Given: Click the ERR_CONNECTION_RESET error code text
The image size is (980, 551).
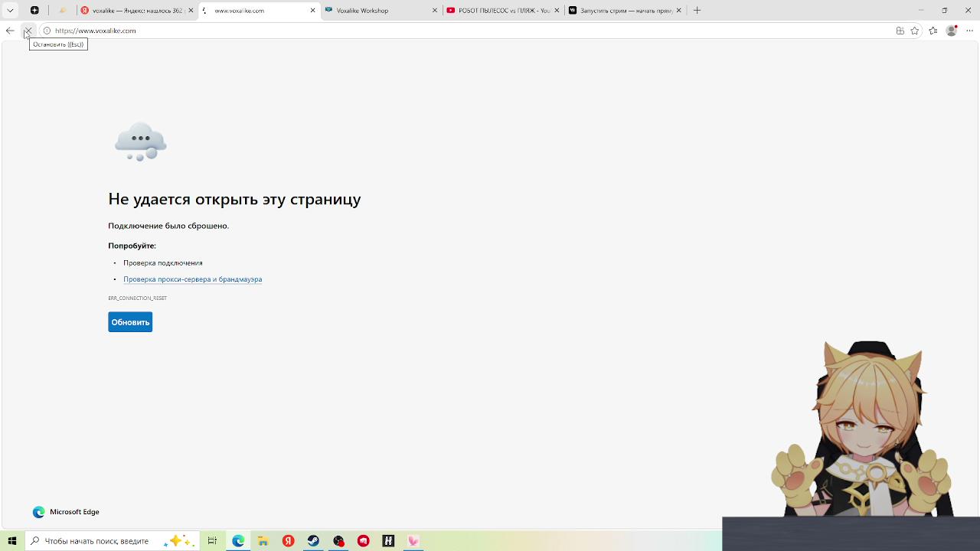Looking at the screenshot, I should (137, 298).
